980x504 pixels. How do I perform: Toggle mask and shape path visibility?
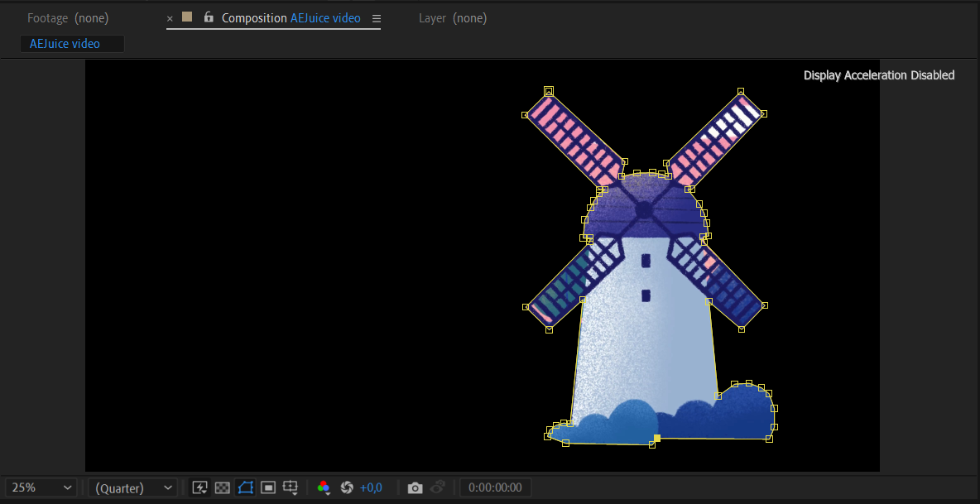[245, 487]
